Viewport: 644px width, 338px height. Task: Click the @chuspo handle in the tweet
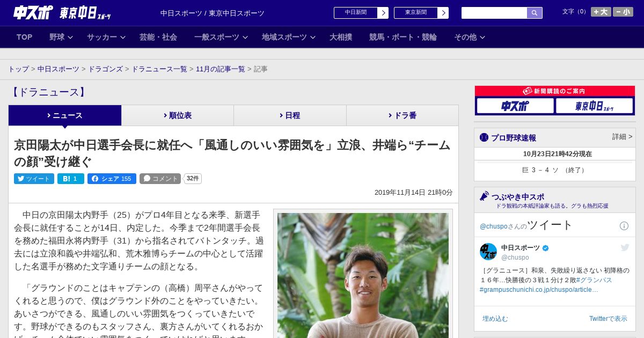[x=515, y=258]
